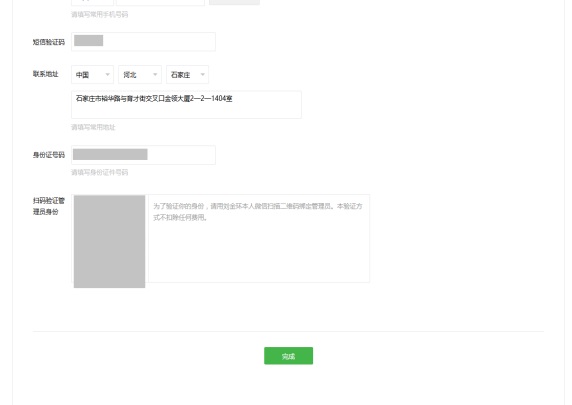Focus the 短信验证码 input field
The height and width of the screenshot is (405, 572).
tap(143, 42)
